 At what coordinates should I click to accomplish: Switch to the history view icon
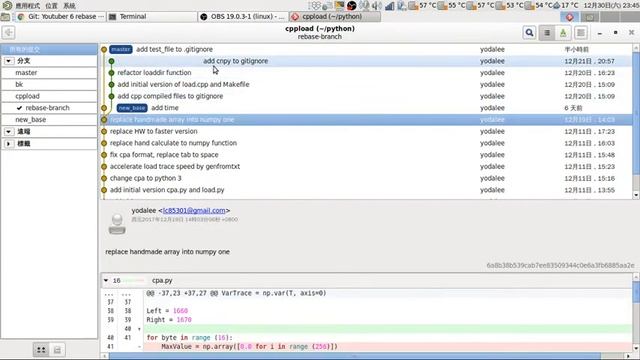tap(547, 33)
